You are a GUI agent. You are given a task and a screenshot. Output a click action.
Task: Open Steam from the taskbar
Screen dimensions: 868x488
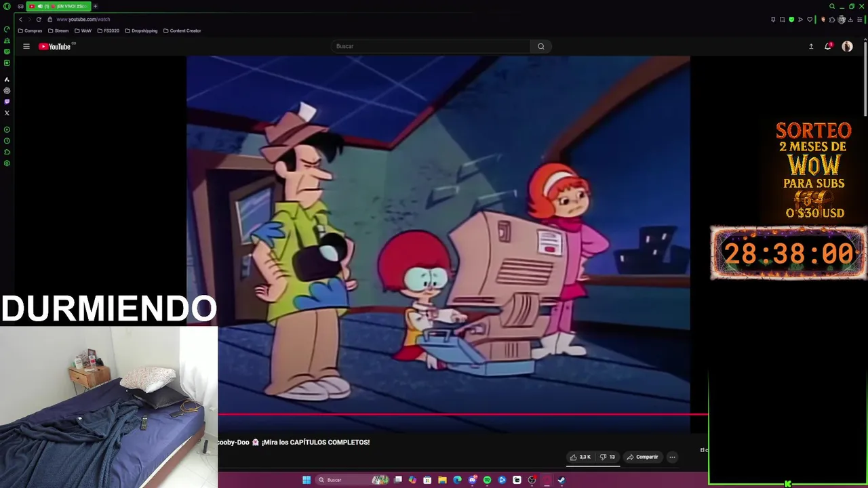[x=561, y=480]
